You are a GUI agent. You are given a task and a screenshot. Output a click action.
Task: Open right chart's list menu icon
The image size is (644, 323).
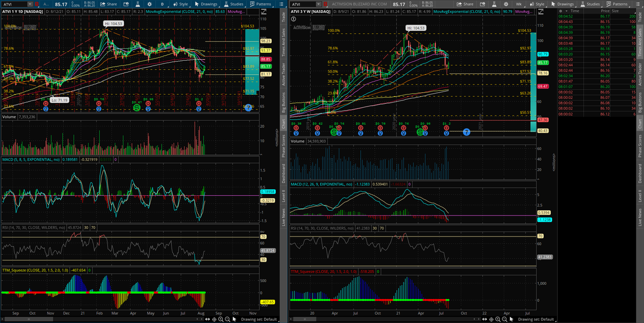click(x=638, y=4)
